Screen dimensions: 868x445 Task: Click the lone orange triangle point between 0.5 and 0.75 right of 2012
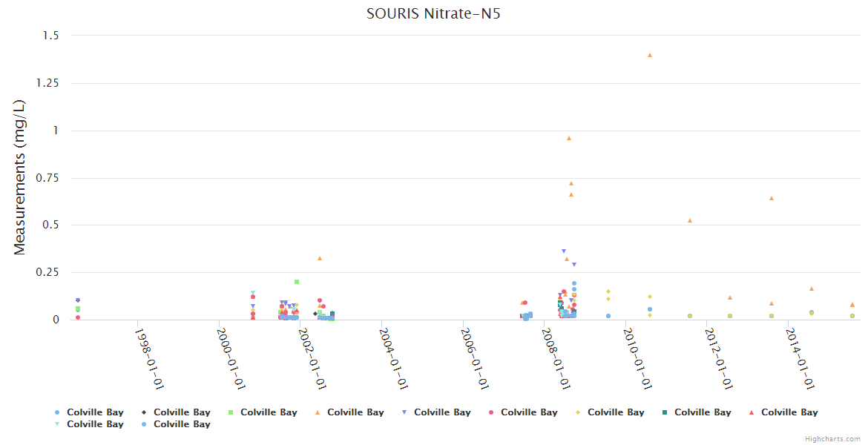[772, 198]
